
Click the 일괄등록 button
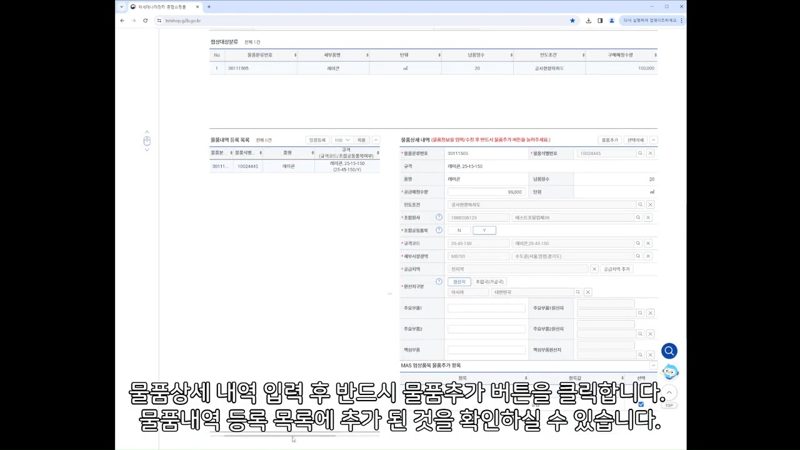(317, 140)
